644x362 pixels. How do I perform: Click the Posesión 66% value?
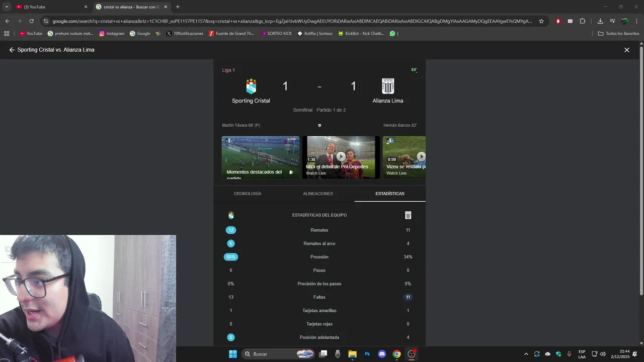(x=231, y=257)
